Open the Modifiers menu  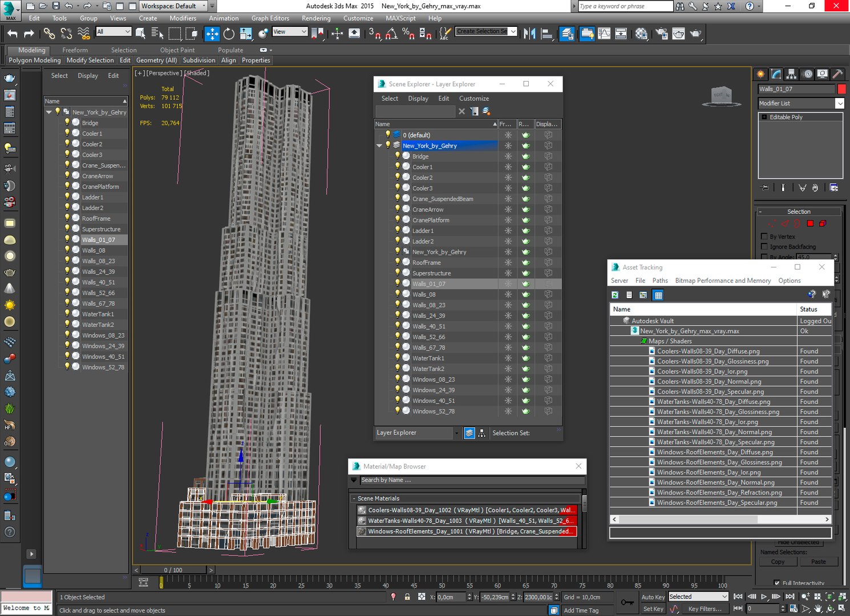pyautogui.click(x=183, y=18)
